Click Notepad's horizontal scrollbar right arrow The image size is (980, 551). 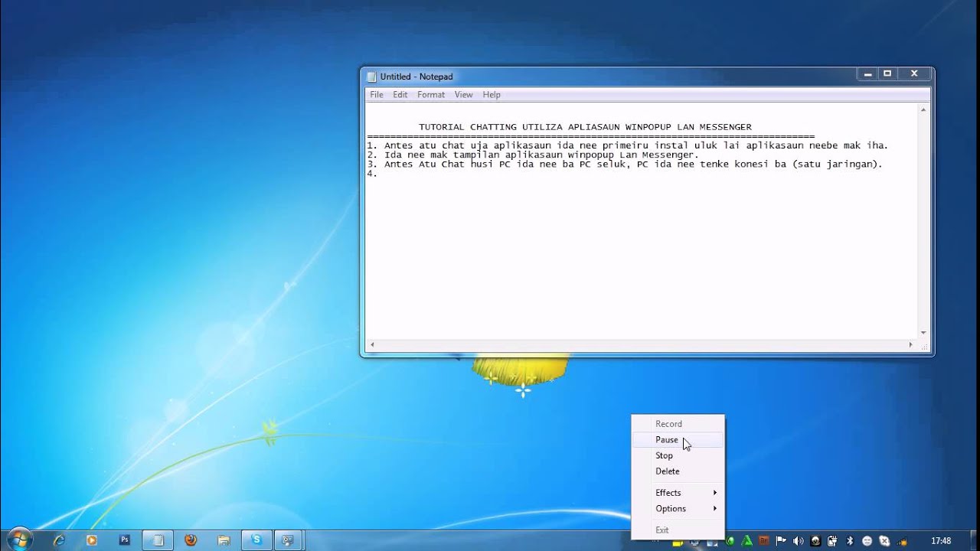pos(911,345)
